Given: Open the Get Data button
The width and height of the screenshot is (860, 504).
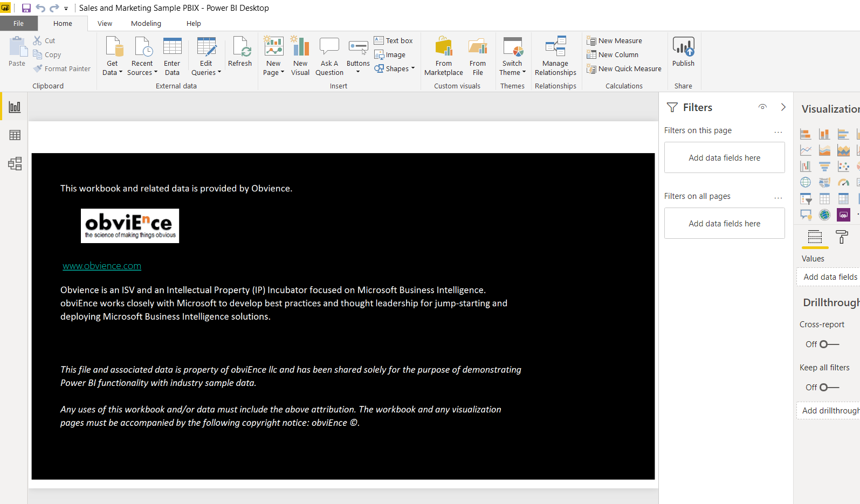Looking at the screenshot, I should click(x=112, y=56).
